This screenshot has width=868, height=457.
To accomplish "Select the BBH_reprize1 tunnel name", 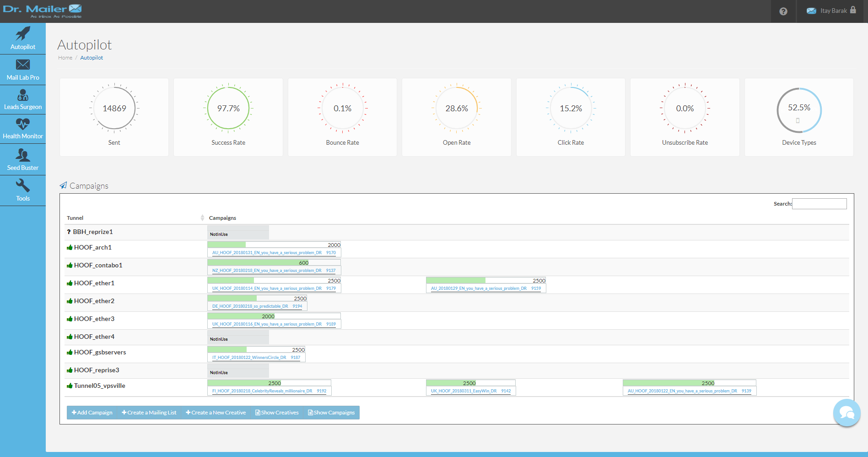I will click(x=93, y=232).
